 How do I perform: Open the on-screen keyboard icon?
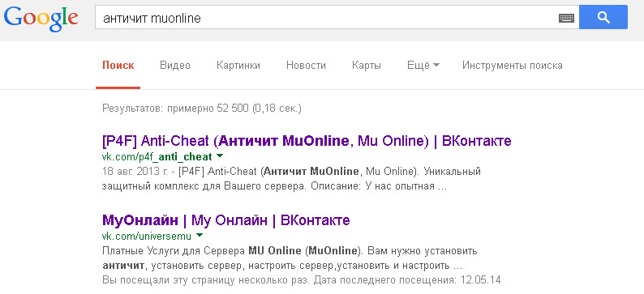[566, 18]
